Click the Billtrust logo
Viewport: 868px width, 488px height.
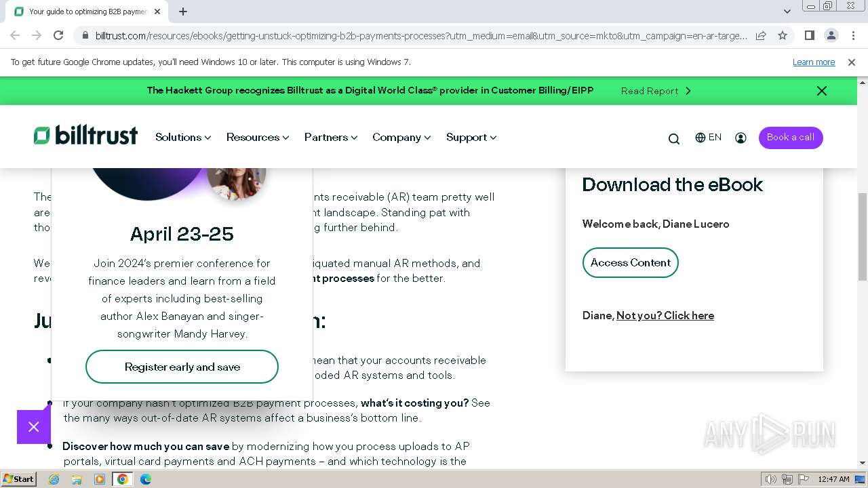pyautogui.click(x=85, y=136)
